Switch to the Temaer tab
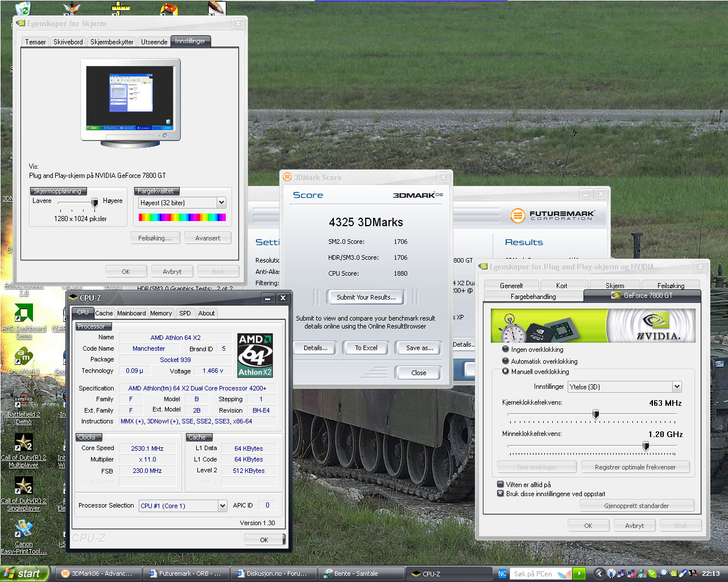 pos(35,42)
